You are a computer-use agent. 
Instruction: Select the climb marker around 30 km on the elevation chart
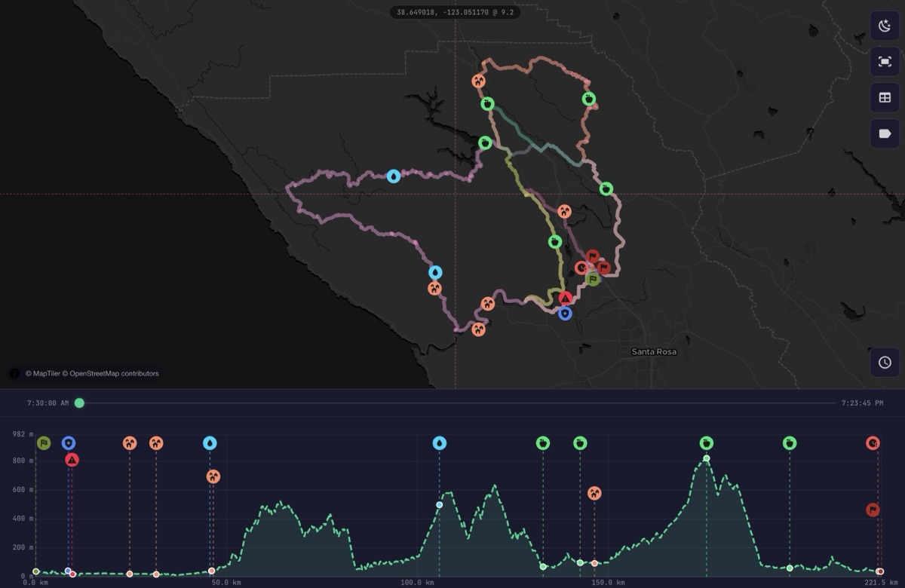pos(130,443)
